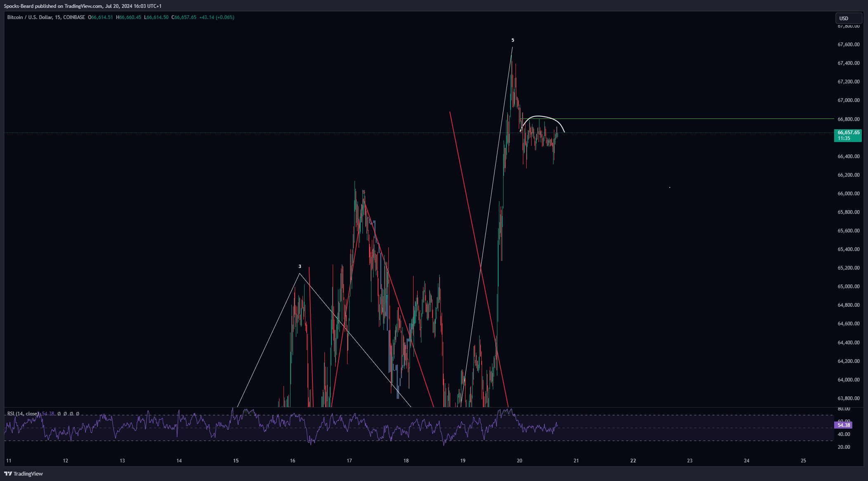Select the wave label 5 above the peak
Viewport: 868px width, 481px height.
(513, 40)
